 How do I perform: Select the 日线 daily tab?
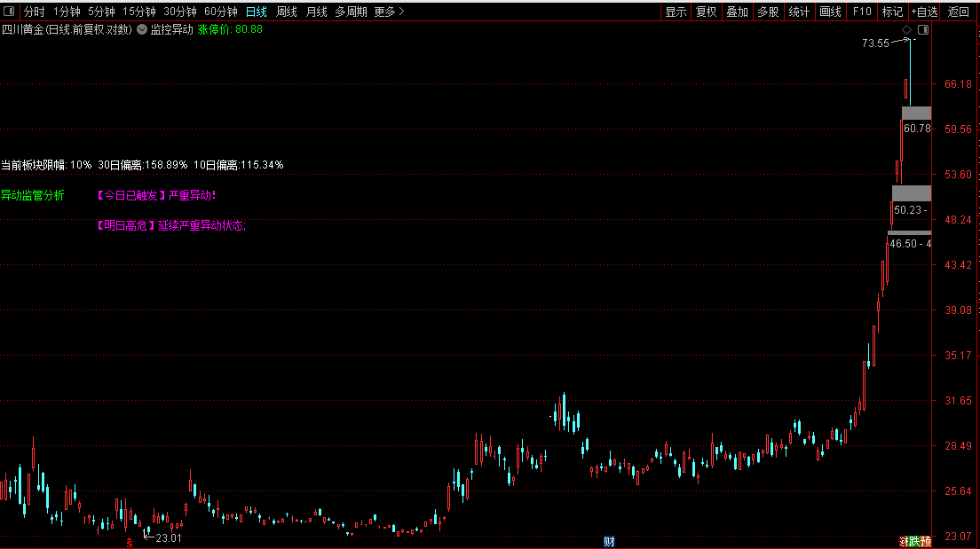pos(257,12)
